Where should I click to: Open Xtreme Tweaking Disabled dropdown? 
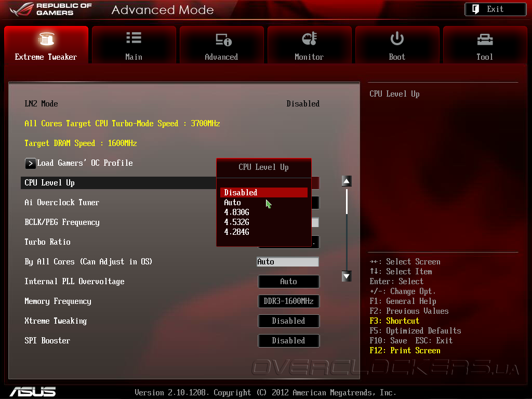coord(289,321)
